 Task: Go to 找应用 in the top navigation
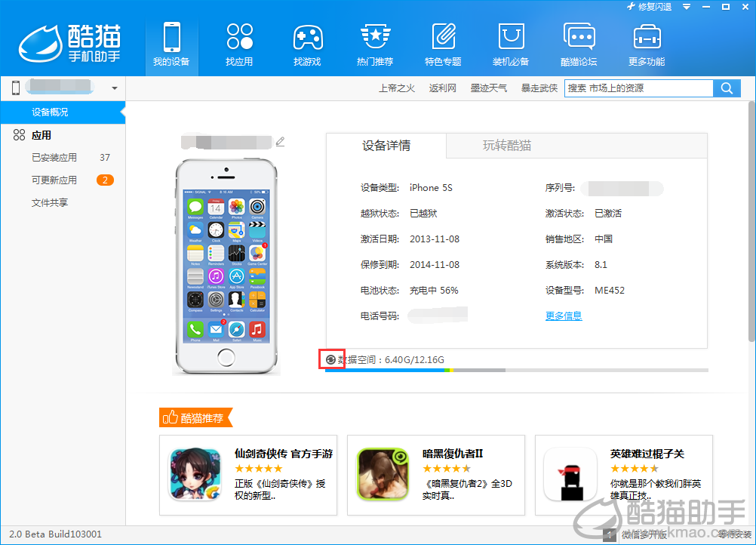point(239,45)
